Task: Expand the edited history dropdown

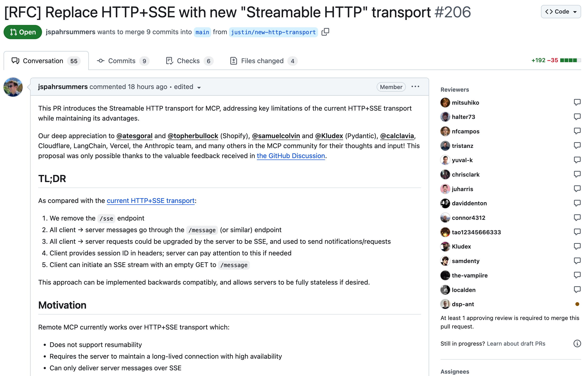Action: pos(187,87)
